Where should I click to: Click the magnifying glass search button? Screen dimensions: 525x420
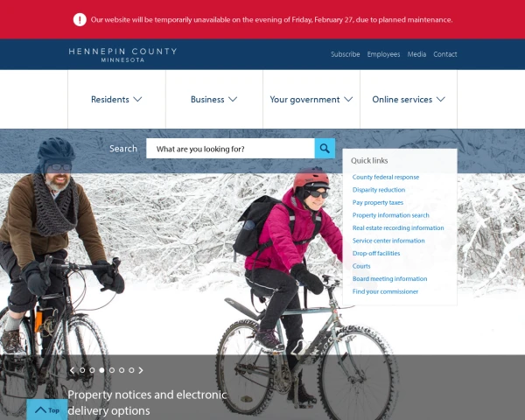point(325,149)
